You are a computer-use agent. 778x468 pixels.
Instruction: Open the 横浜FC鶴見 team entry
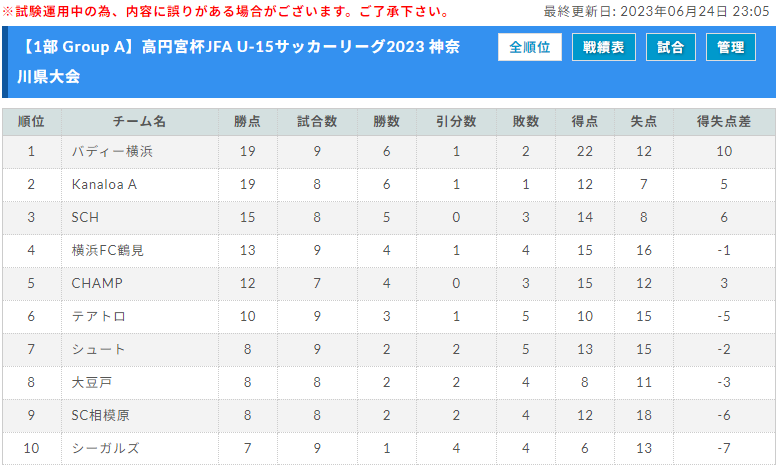click(108, 250)
